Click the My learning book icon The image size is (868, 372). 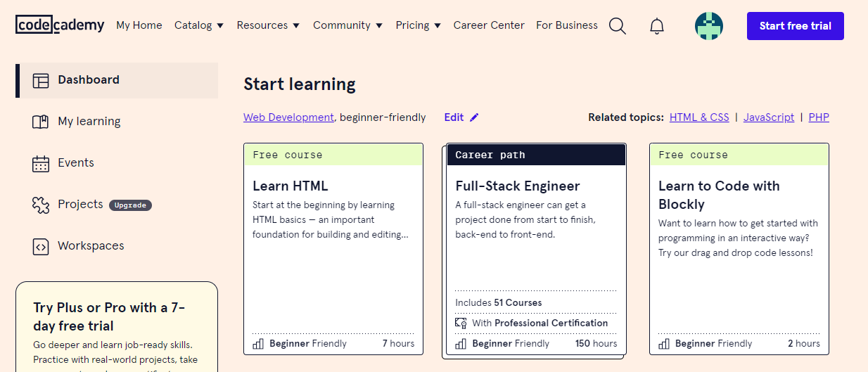click(x=41, y=122)
